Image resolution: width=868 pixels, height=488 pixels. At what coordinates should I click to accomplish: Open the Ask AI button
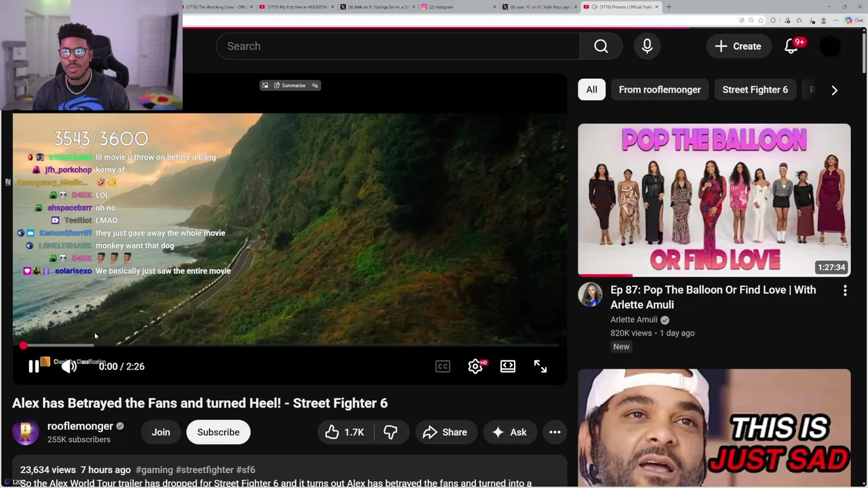pos(509,432)
